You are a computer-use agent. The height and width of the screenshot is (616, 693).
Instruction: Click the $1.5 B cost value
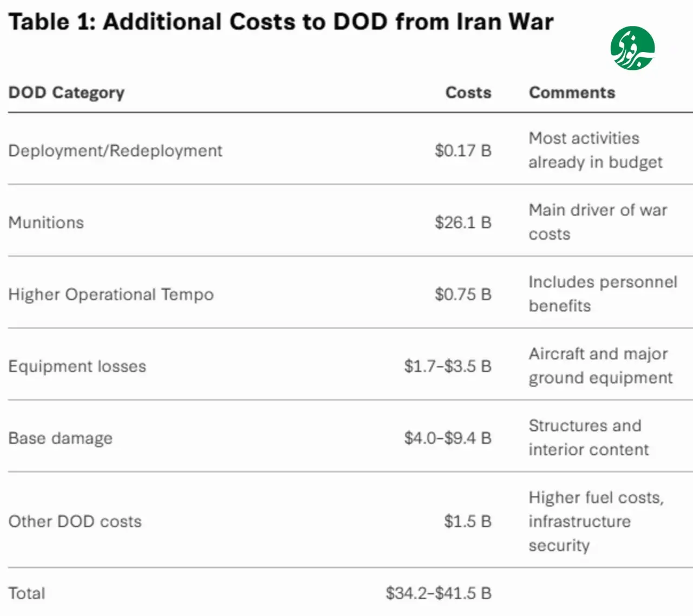(468, 521)
